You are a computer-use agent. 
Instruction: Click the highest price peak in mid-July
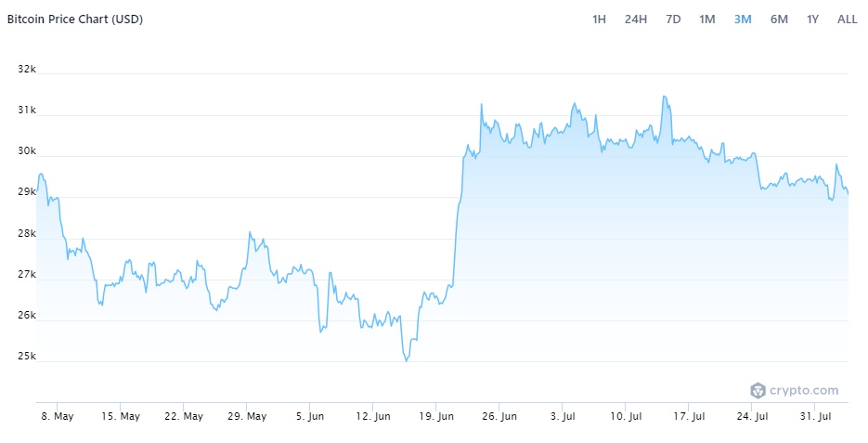[x=664, y=97]
